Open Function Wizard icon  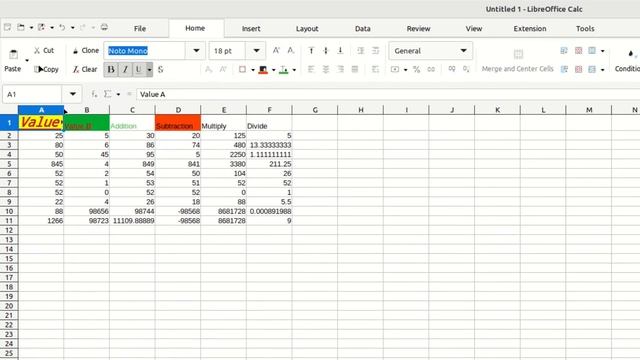(94, 94)
